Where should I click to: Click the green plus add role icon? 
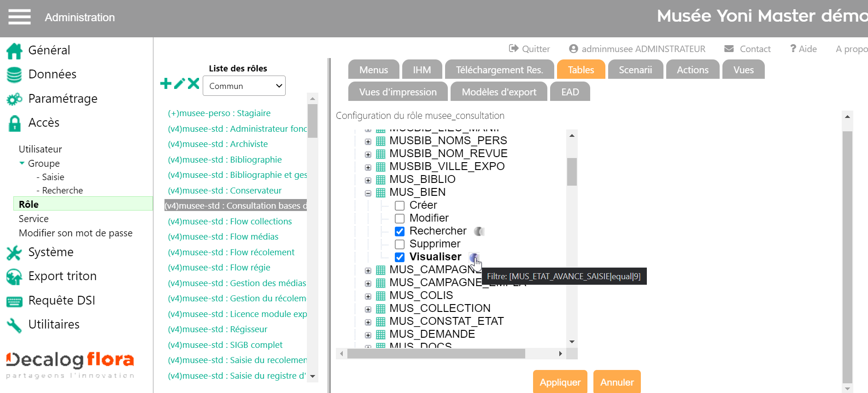(166, 83)
